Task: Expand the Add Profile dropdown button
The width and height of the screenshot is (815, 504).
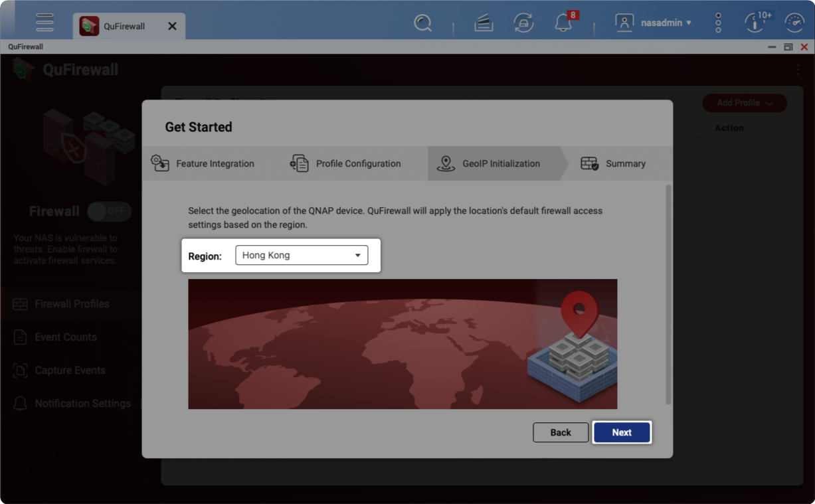Action: pyautogui.click(x=745, y=103)
